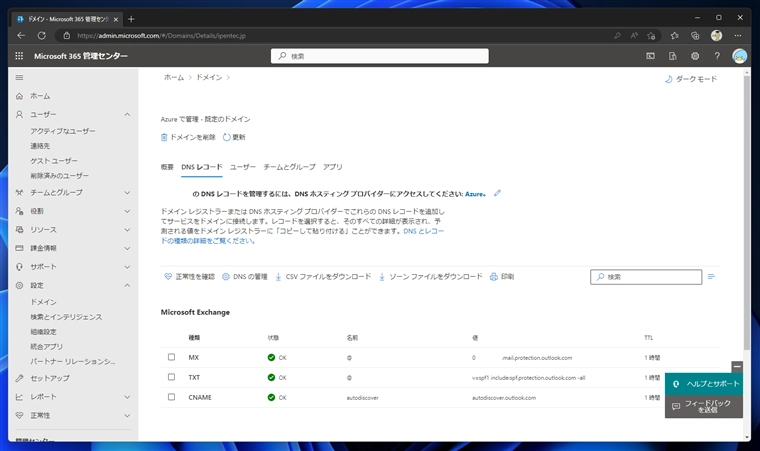
Task: Click the browser profile avatar
Action: pyautogui.click(x=716, y=35)
